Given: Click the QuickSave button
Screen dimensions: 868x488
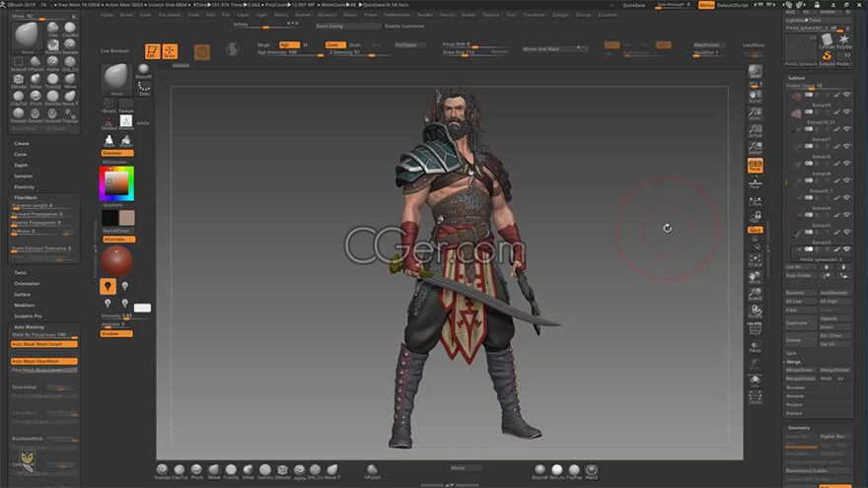Looking at the screenshot, I should [x=634, y=5].
